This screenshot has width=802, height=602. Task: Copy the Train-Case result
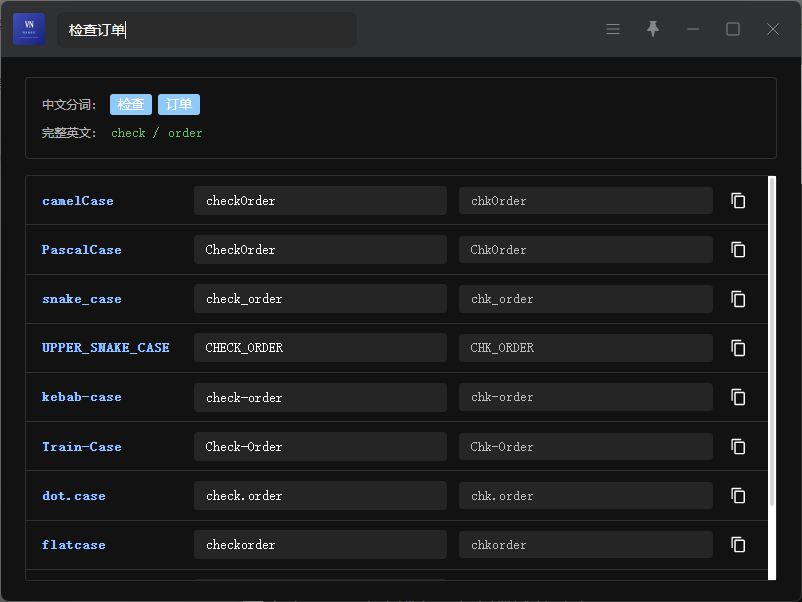pos(738,447)
